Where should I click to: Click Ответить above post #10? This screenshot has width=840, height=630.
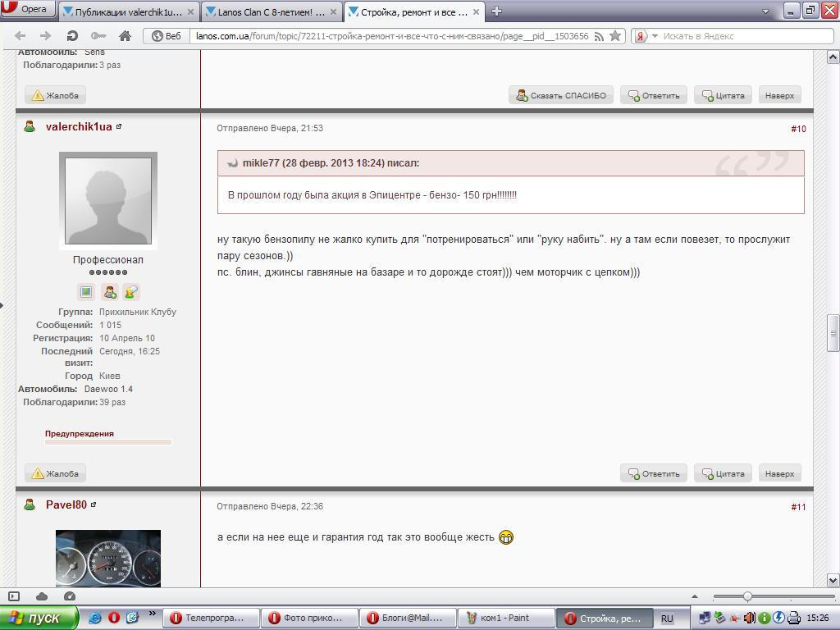pyautogui.click(x=654, y=95)
